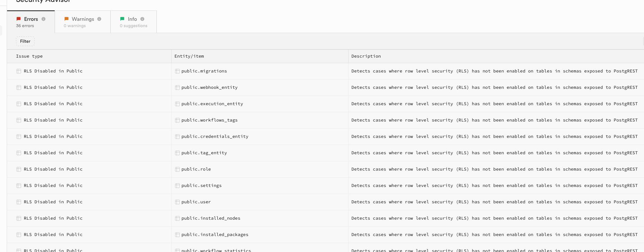Image resolution: width=644 pixels, height=252 pixels.
Task: Switch to the Warnings tab
Action: (82, 22)
